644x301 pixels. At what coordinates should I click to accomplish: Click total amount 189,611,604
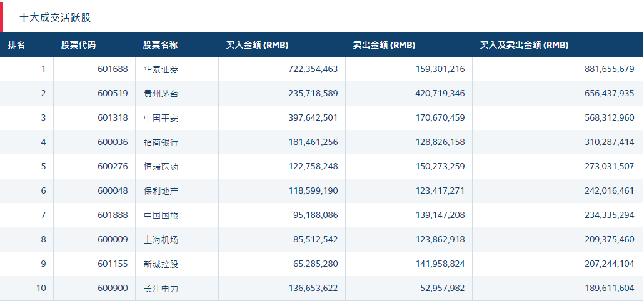(610, 289)
